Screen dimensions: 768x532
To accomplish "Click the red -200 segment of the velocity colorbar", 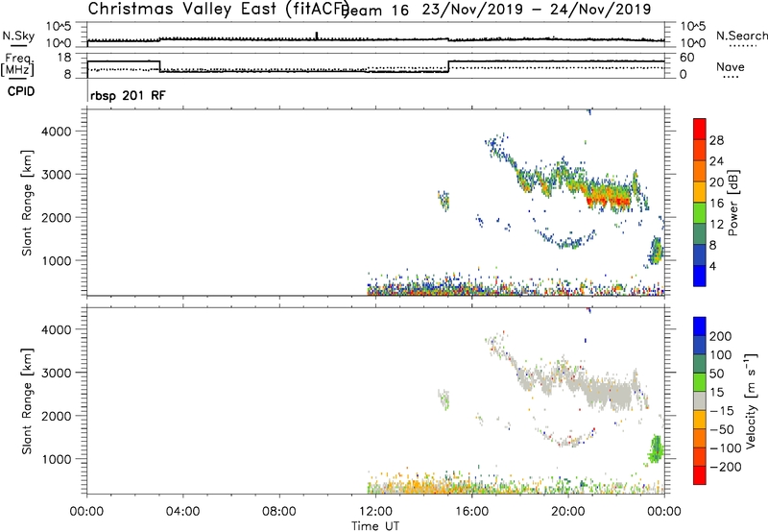I will click(700, 475).
